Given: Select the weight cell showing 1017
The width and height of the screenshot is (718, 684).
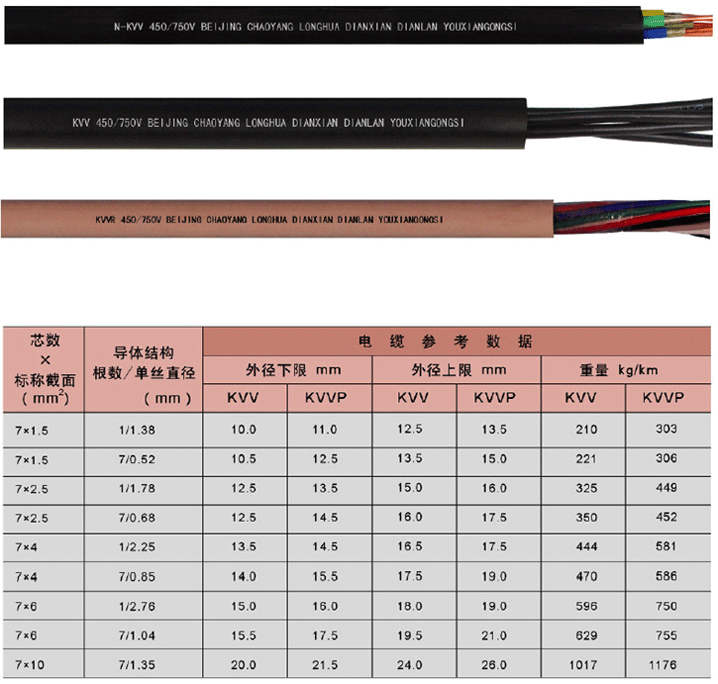Looking at the screenshot, I should point(584,665).
